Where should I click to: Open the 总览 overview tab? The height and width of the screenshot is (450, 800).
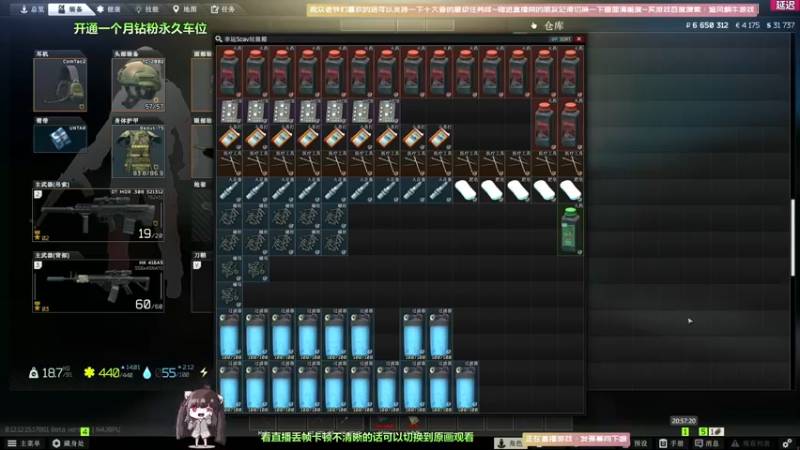click(x=31, y=9)
